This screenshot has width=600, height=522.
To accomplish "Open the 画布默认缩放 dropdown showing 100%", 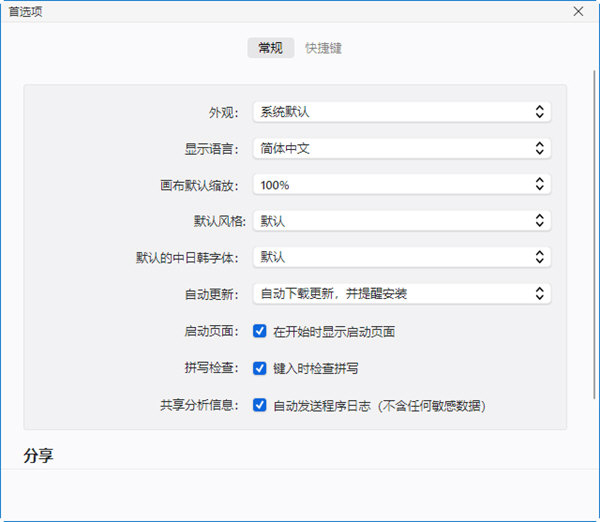I will click(400, 184).
